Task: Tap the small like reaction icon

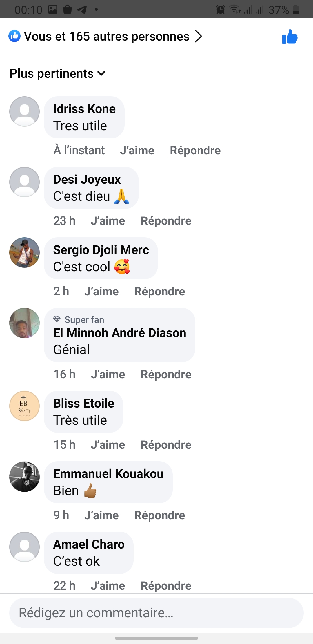Action: click(14, 36)
